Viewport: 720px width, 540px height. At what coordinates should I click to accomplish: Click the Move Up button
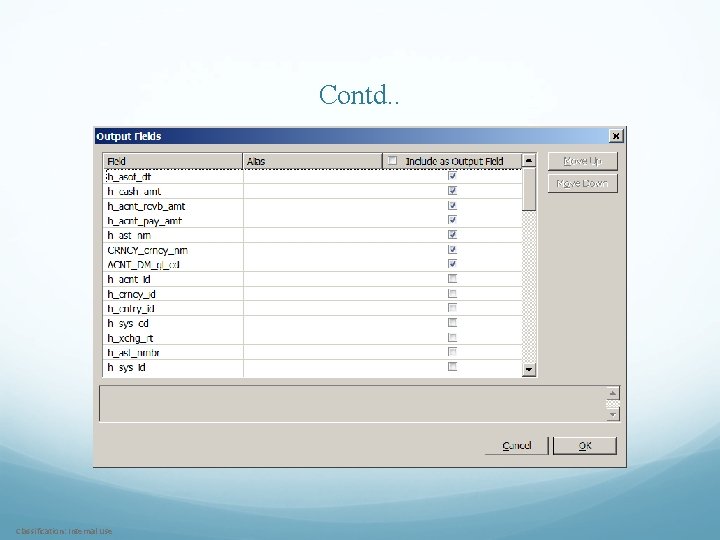[x=582, y=161]
